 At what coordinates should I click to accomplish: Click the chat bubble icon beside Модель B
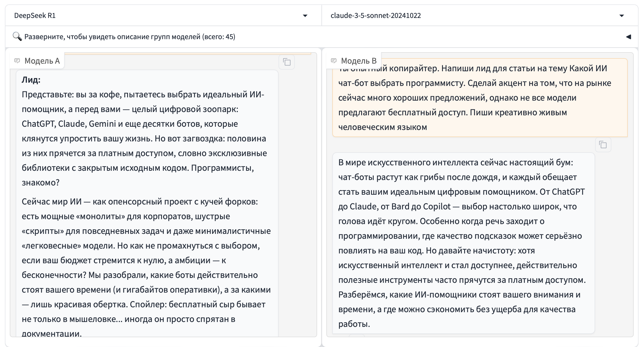pyautogui.click(x=334, y=61)
